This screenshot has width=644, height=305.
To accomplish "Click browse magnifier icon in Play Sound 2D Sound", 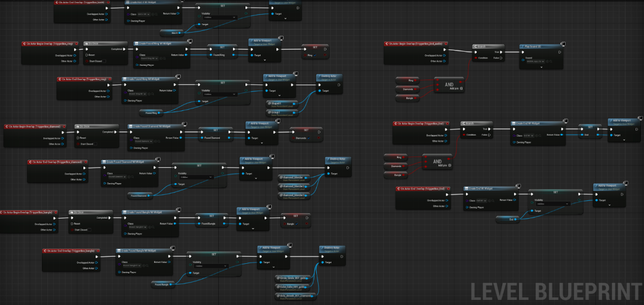I will pyautogui.click(x=552, y=62).
